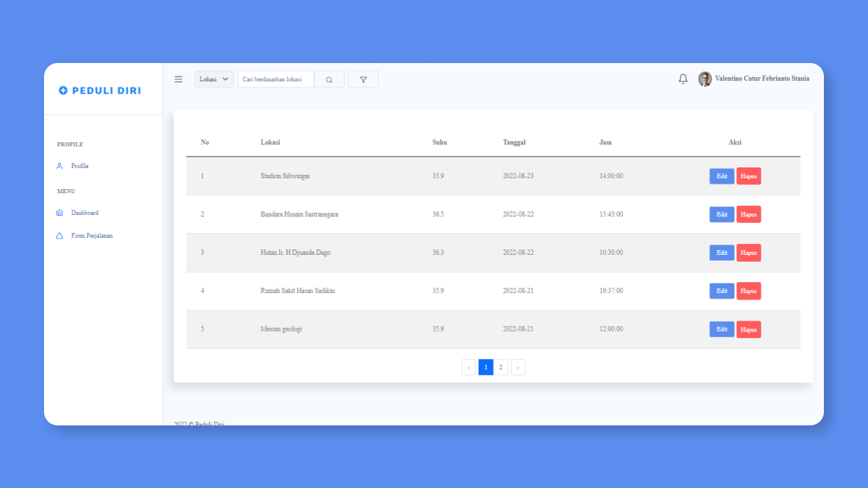Click the home icon beside Dashboard
Viewport: 868px width, 488px height.
pos(60,212)
